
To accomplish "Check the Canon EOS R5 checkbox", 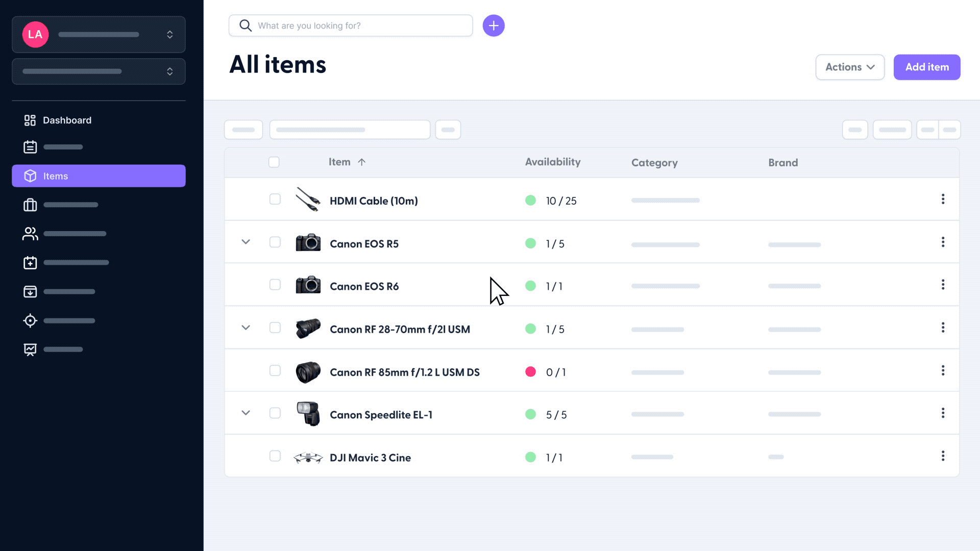I will 275,242.
